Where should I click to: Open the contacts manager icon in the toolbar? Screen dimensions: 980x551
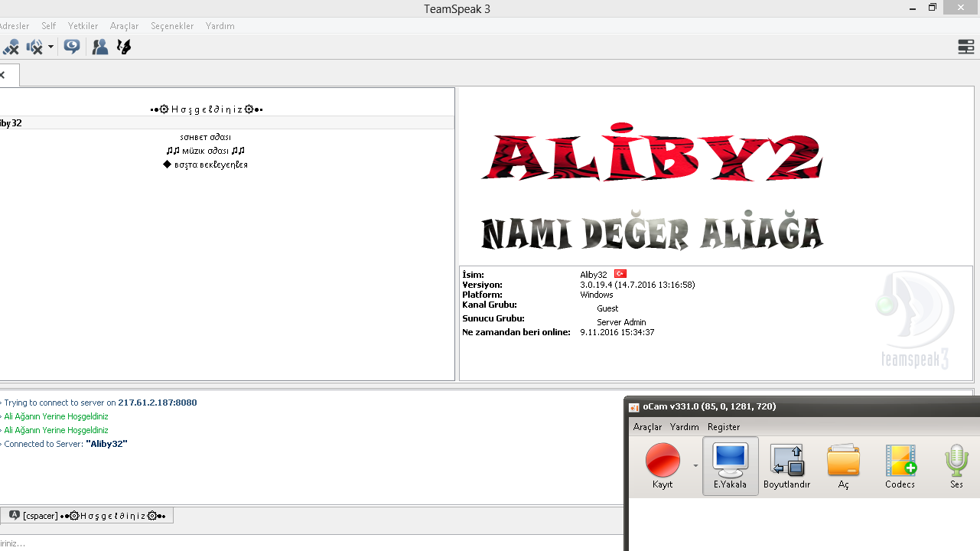pyautogui.click(x=99, y=47)
